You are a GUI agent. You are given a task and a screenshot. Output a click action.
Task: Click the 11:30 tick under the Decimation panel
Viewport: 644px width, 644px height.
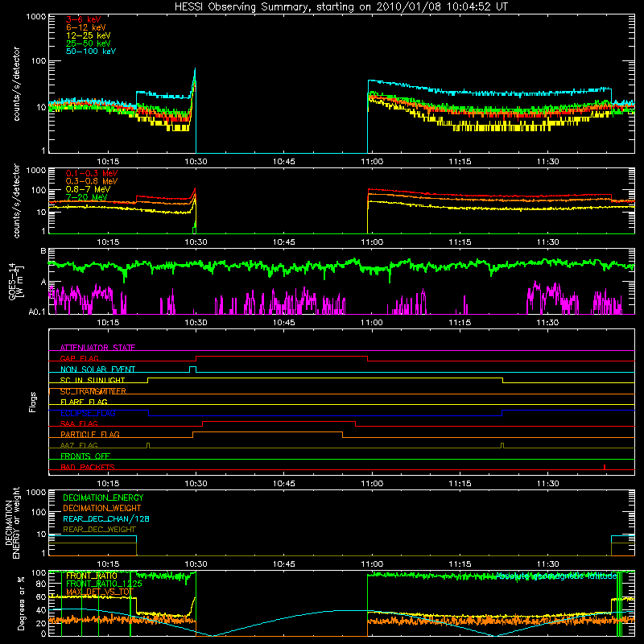(x=548, y=564)
